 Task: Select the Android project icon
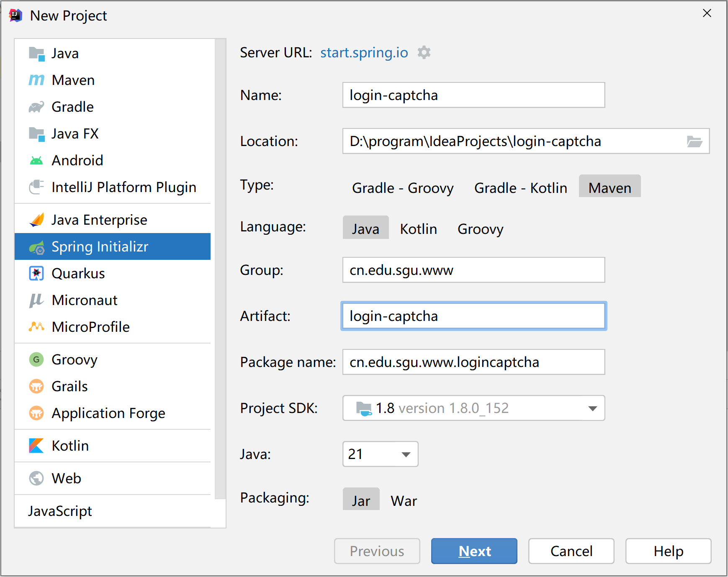pyautogui.click(x=36, y=160)
